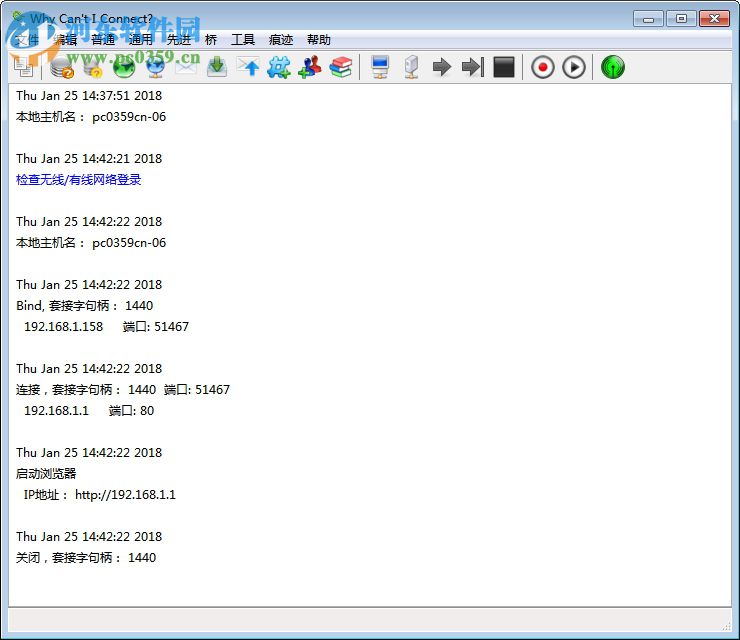The width and height of the screenshot is (740, 640).
Task: Maximize the Why Can't I Connect window
Action: click(x=681, y=19)
